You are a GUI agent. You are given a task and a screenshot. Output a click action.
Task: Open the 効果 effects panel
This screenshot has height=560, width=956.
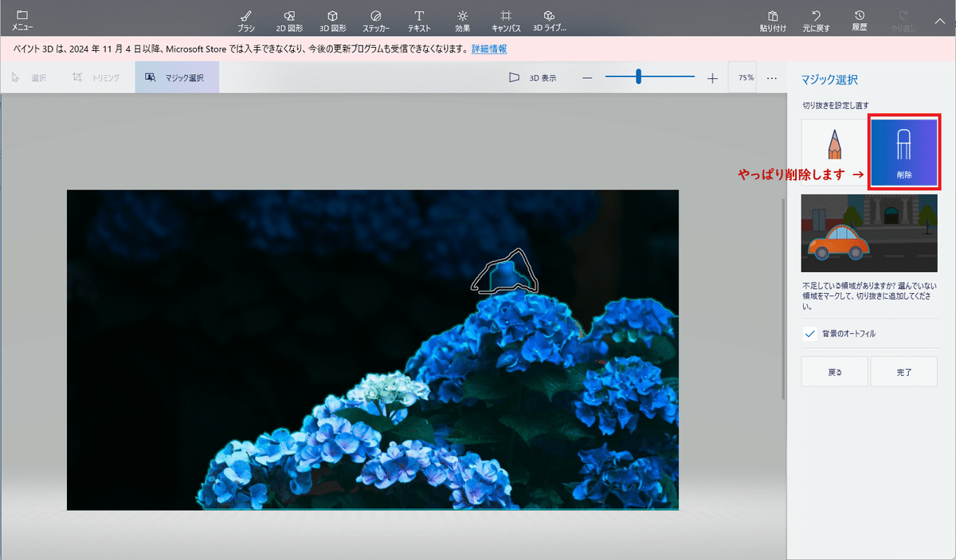pos(463,20)
